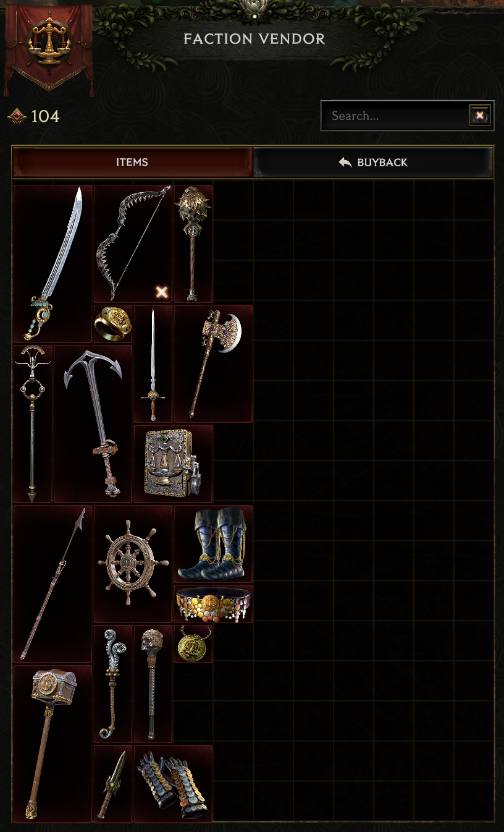Image resolution: width=504 pixels, height=832 pixels.
Task: Pick the toothed bone bow item
Action: click(133, 244)
